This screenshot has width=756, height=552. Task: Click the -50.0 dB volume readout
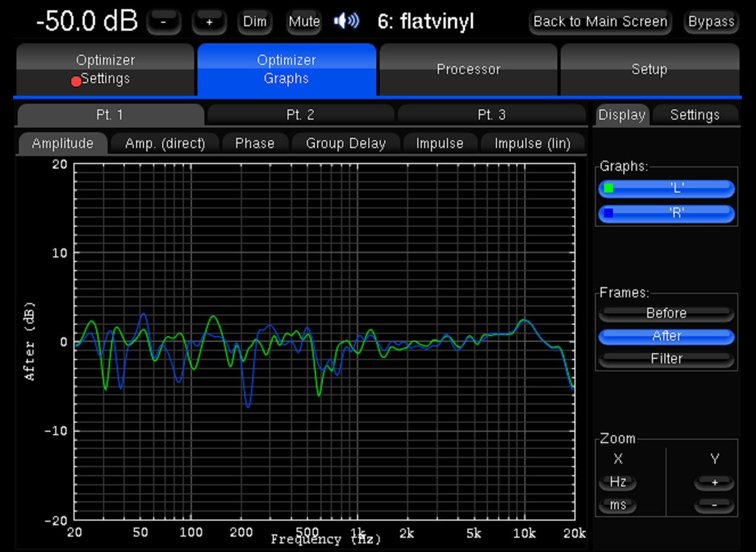click(87, 22)
